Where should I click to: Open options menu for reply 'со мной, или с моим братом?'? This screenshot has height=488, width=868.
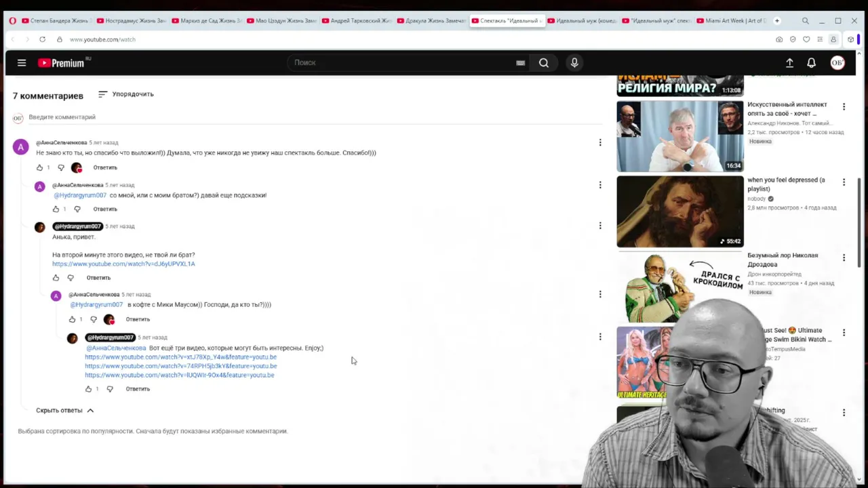(600, 184)
